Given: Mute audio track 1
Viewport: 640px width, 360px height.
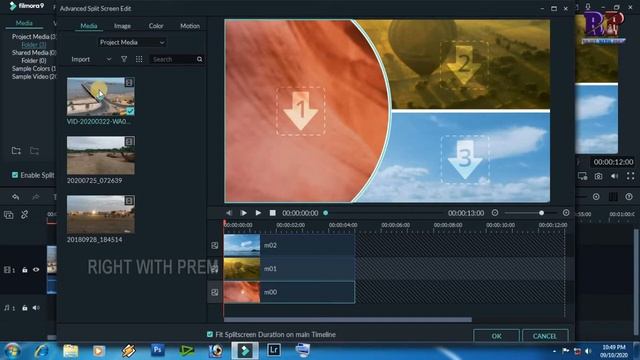Looking at the screenshot, I should 36,308.
